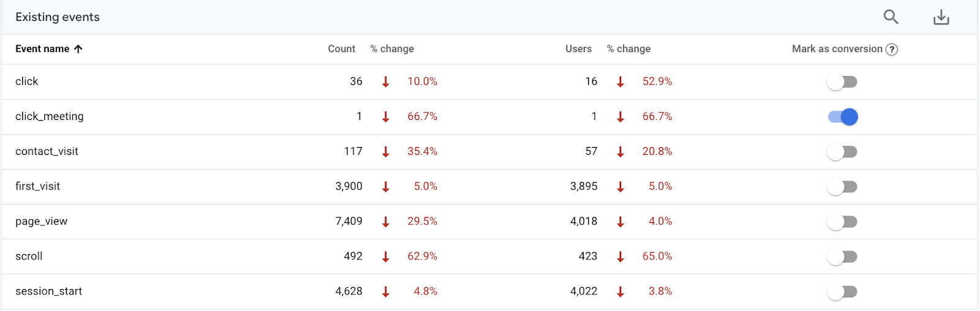980x311 pixels.
Task: Click the Event name sort arrow
Action: point(78,49)
